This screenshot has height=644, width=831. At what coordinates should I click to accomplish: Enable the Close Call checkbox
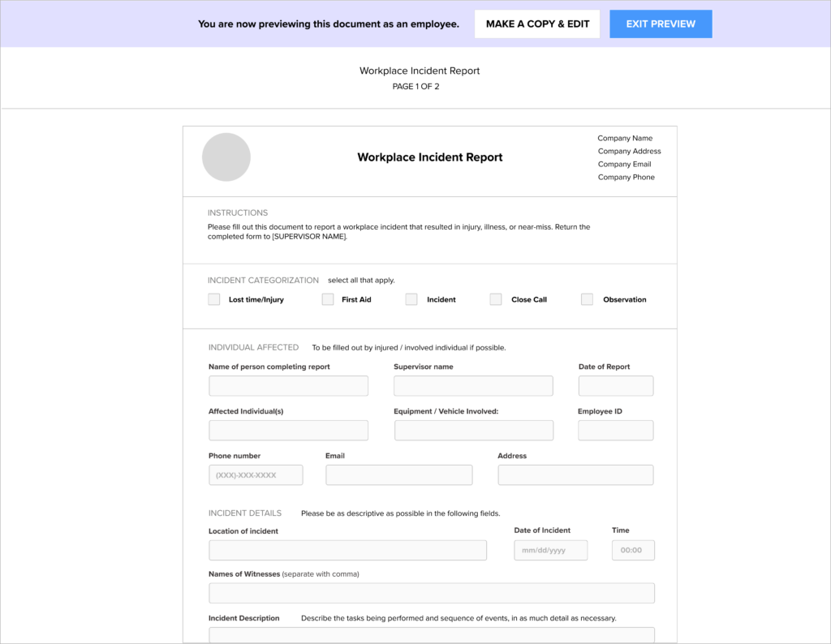click(x=496, y=299)
